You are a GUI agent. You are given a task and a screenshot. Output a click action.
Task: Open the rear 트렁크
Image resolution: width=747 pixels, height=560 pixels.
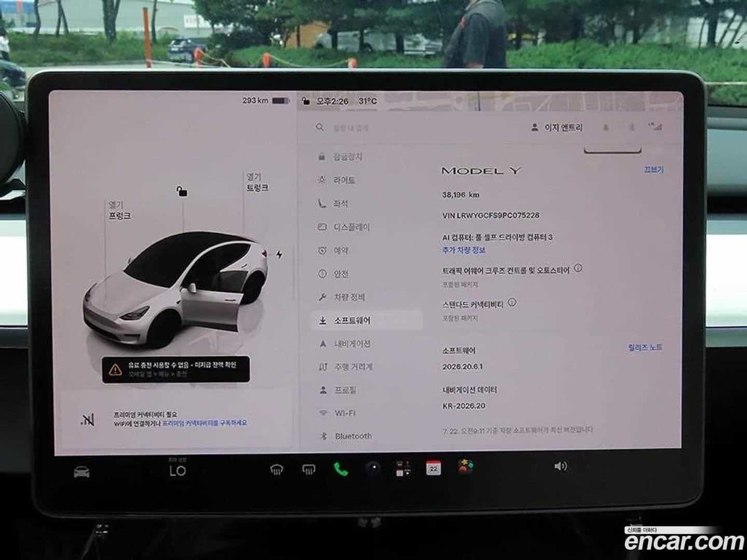(x=257, y=183)
